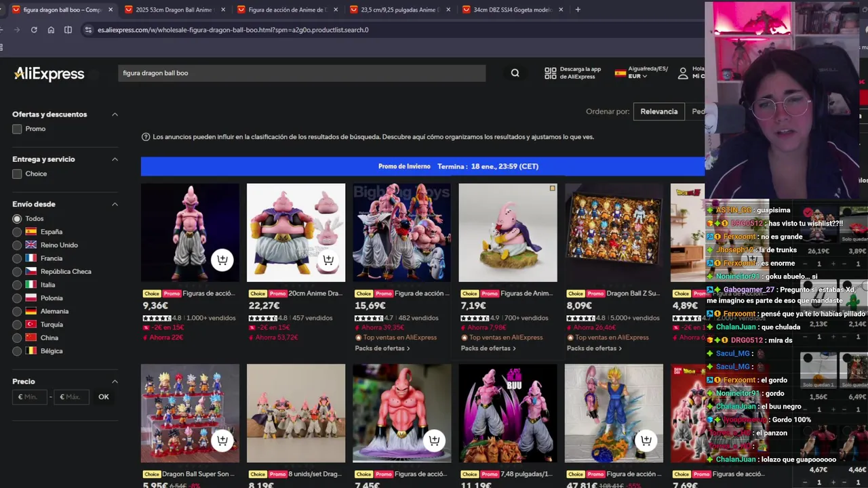Image resolution: width=868 pixels, height=488 pixels.
Task: Switch to 'Figura de acción de Anime' tab
Action: [287, 9]
